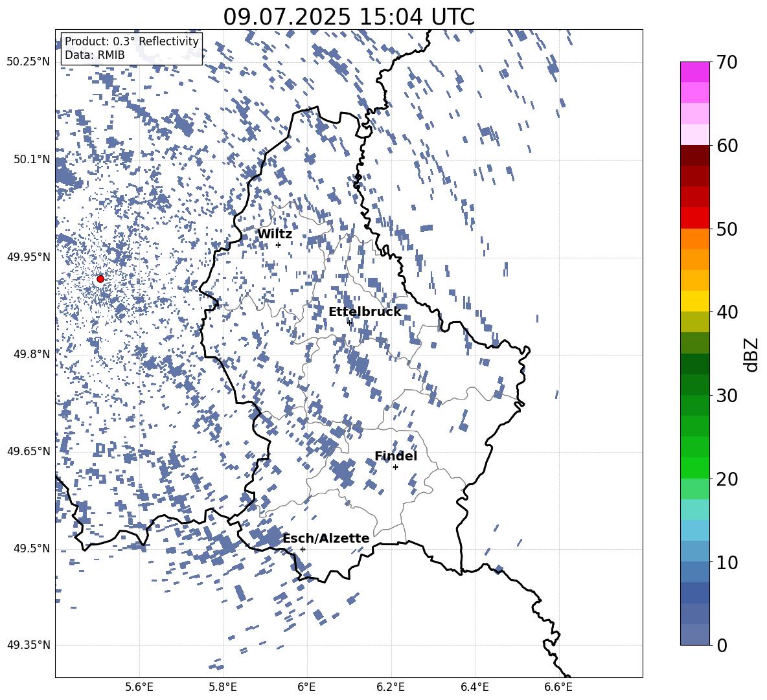The width and height of the screenshot is (767, 700).
Task: Pick the orange colorbar segment just below 50
Action: click(x=695, y=239)
